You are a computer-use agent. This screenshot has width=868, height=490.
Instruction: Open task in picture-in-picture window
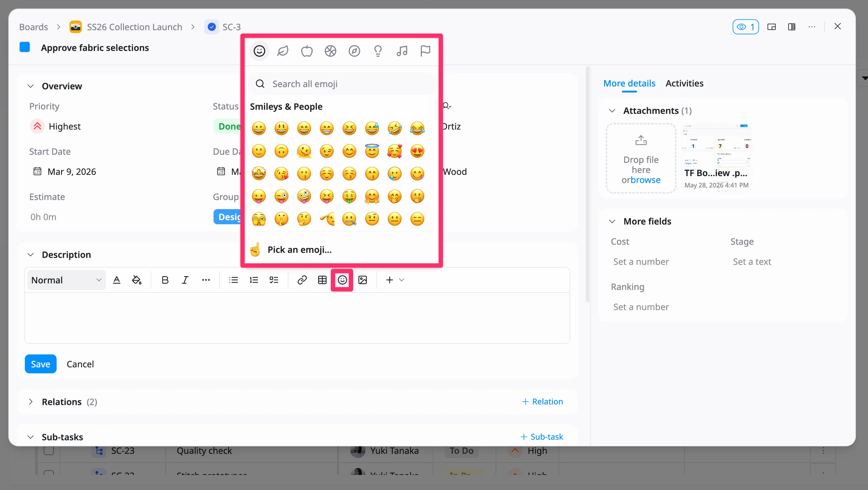pyautogui.click(x=772, y=27)
